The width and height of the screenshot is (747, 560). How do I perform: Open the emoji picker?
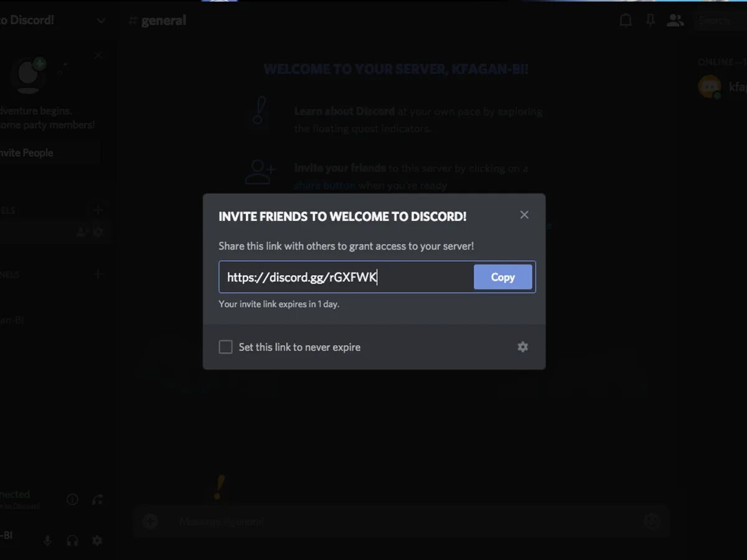652,521
